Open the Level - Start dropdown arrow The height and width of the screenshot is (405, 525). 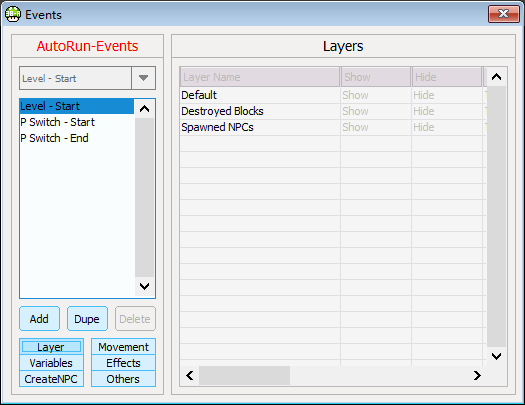pos(144,78)
